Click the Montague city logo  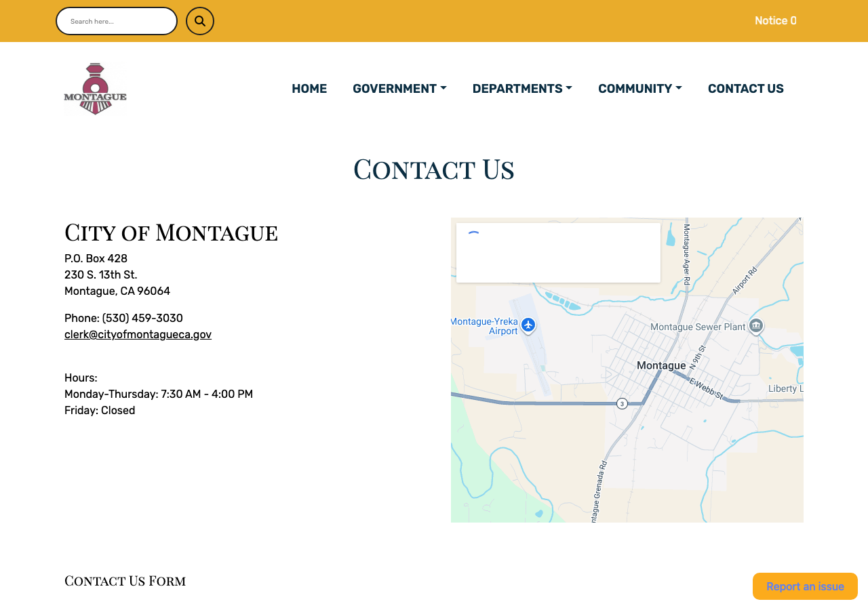point(95,89)
